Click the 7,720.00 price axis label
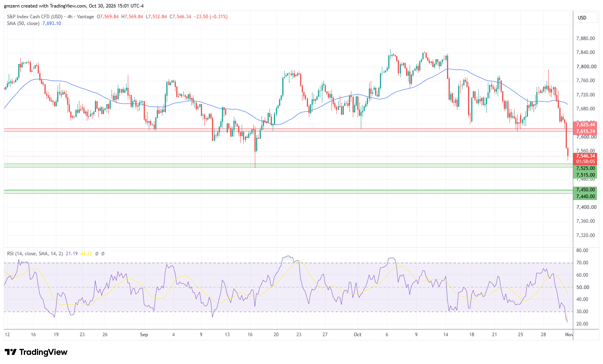The height and width of the screenshot is (364, 603). click(586, 95)
